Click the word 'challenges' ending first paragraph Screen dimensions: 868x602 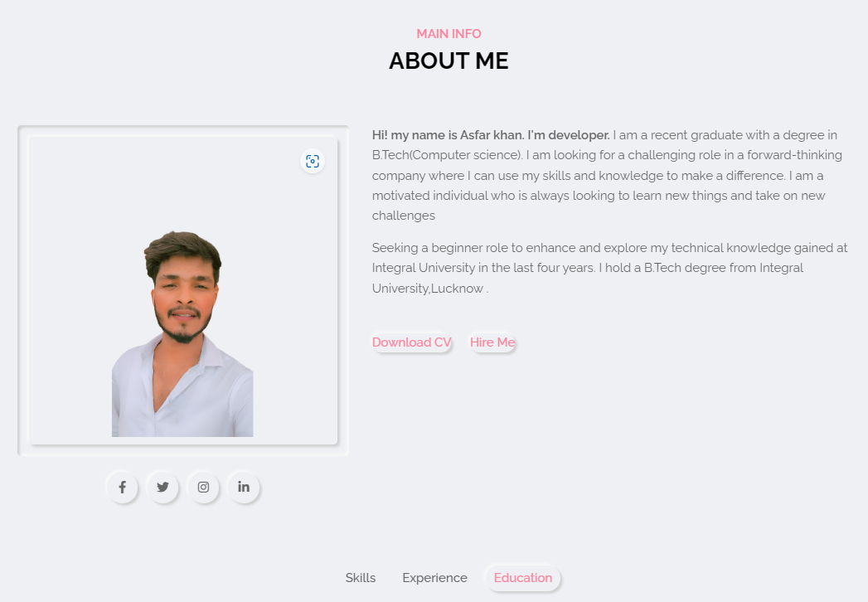coord(404,216)
